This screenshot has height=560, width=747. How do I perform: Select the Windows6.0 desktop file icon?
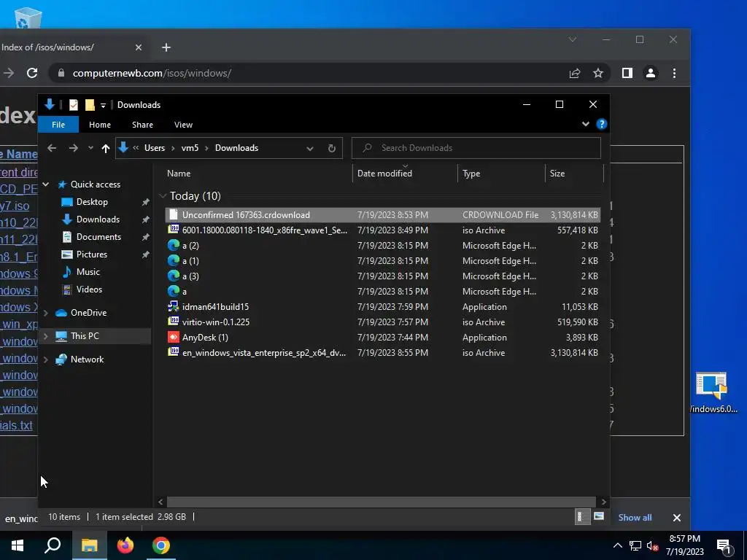coord(712,393)
